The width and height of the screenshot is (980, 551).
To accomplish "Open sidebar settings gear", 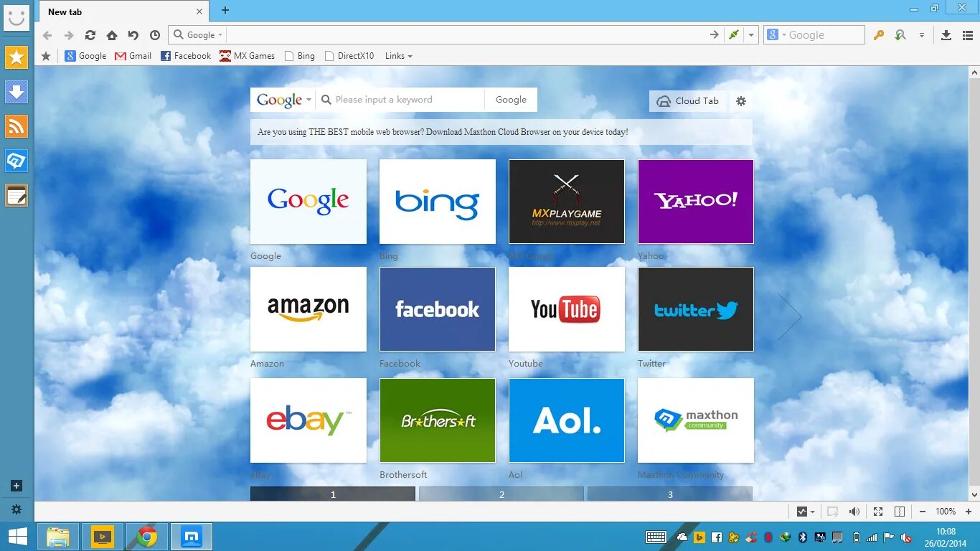I will click(x=17, y=509).
